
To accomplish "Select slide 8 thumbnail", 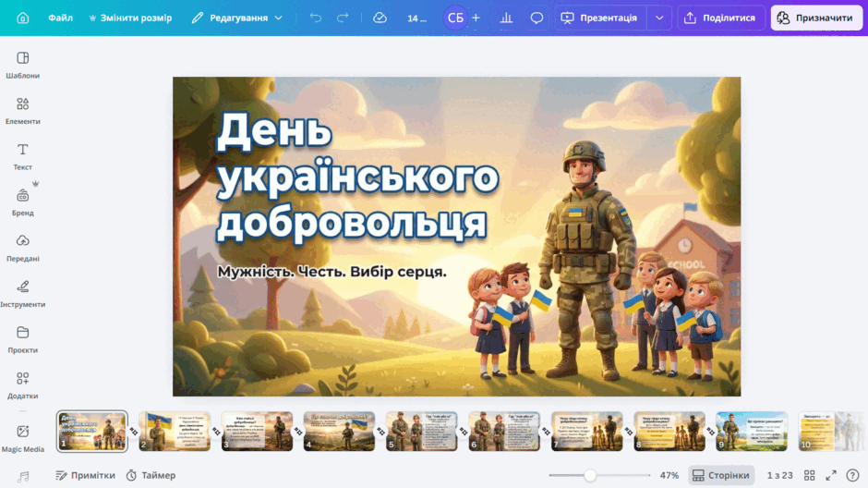I will tap(669, 431).
